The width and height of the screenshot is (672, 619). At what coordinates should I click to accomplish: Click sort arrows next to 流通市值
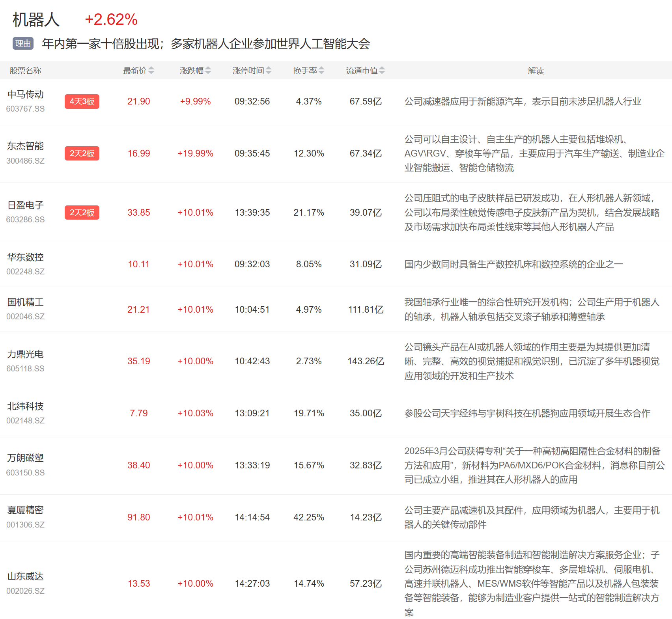click(x=382, y=71)
